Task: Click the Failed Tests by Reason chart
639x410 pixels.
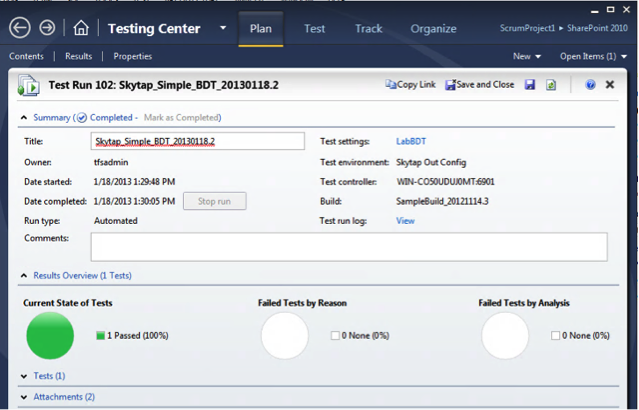Action: [285, 335]
